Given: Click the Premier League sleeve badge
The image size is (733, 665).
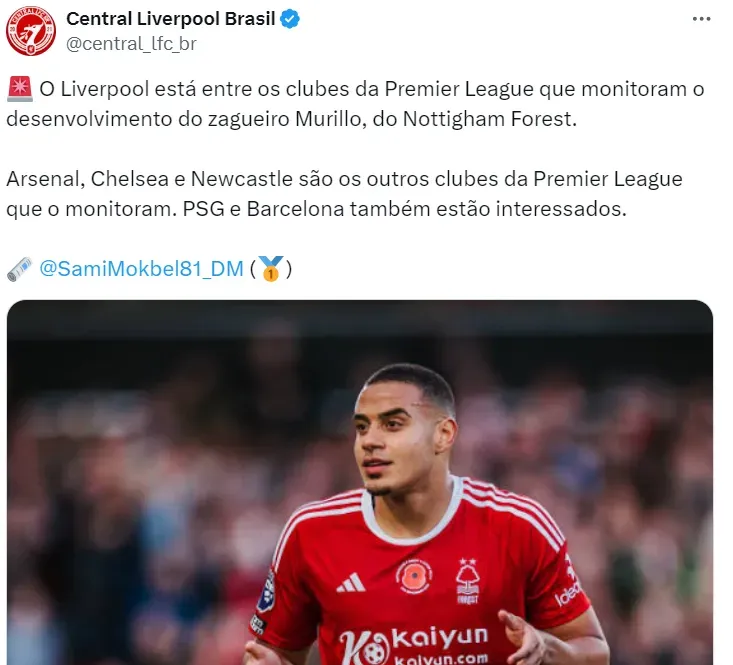Looking at the screenshot, I should 267,593.
